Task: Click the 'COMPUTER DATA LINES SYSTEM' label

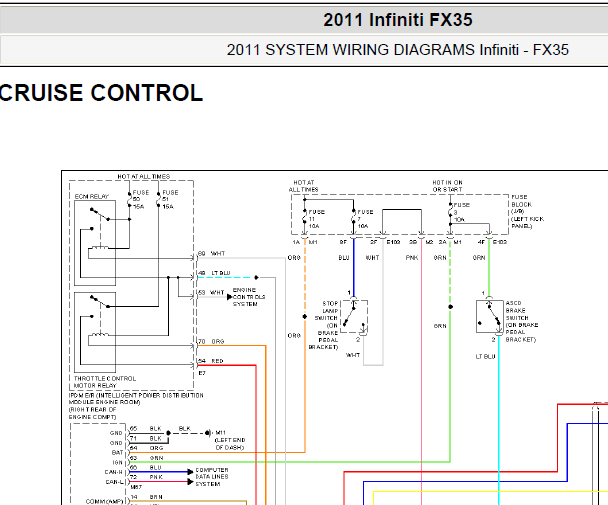Action: click(x=212, y=477)
